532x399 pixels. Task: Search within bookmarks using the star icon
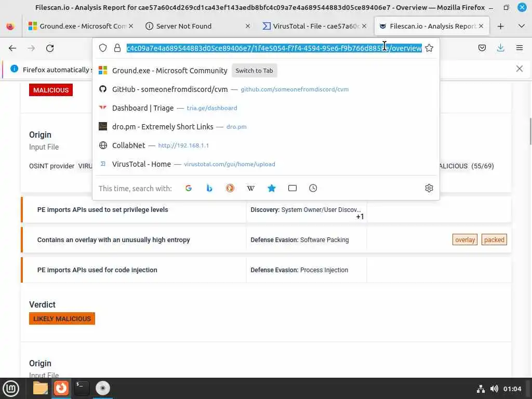(x=271, y=188)
